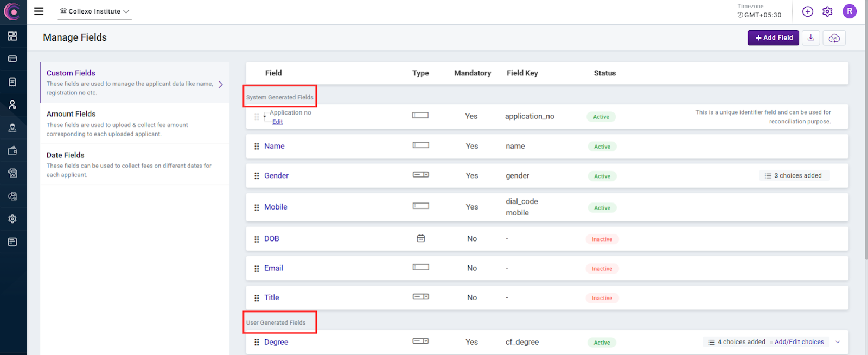Select the Date Fields section
Image resolution: width=868 pixels, height=355 pixels.
click(66, 155)
